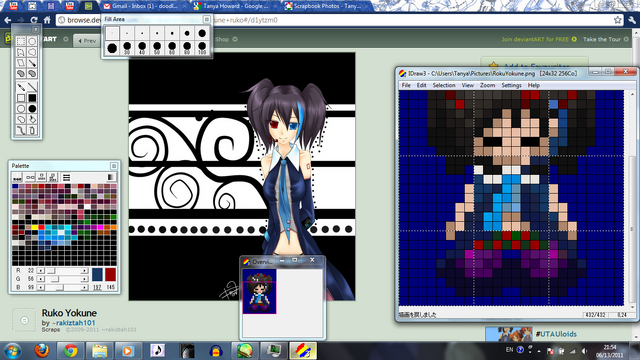Open the File menu in IDraw3
The image size is (640, 360).
[x=406, y=85]
